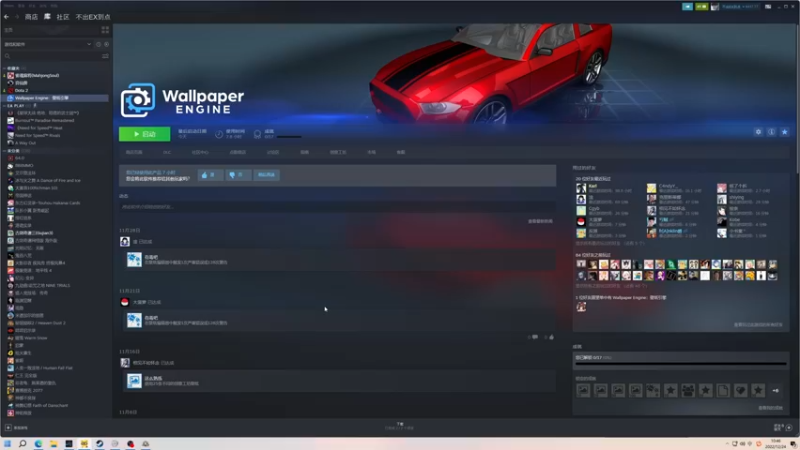Select Burnout Paradise Remastered in library
This screenshot has height=450, width=800.
coord(44,120)
